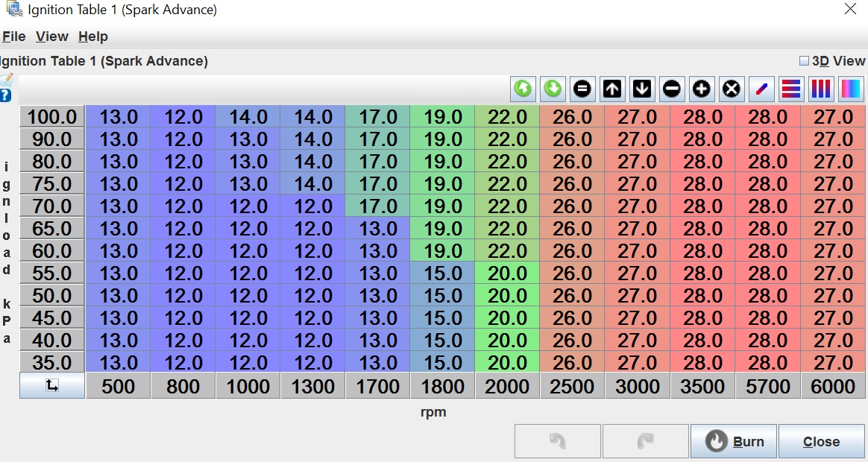This screenshot has height=462, width=868.
Task: Click the interpolate diagonal line icon
Action: pyautogui.click(x=761, y=89)
